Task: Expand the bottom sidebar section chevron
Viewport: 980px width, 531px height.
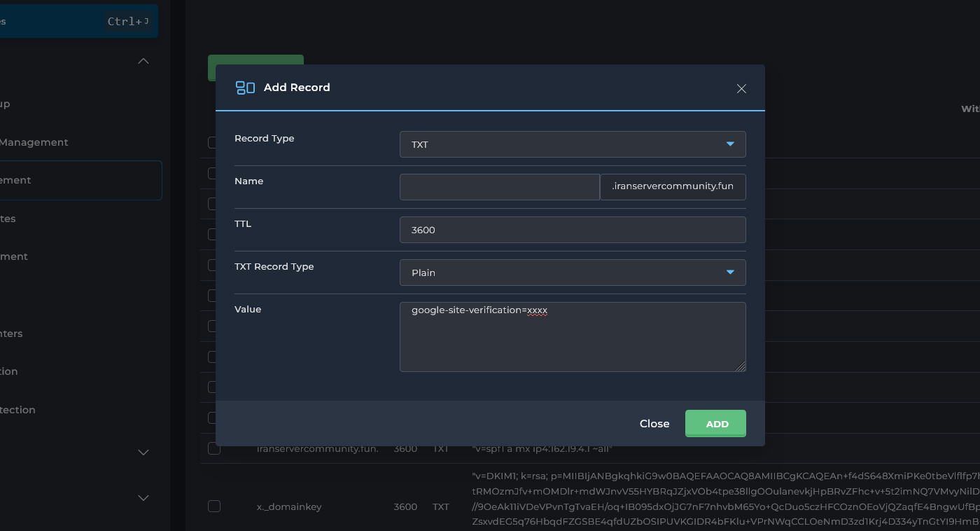Action: pos(143,498)
